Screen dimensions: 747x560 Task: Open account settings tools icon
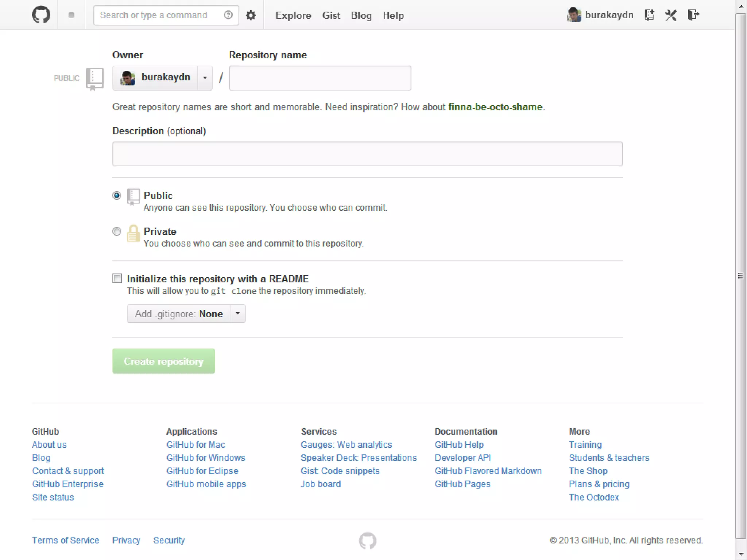point(671,15)
